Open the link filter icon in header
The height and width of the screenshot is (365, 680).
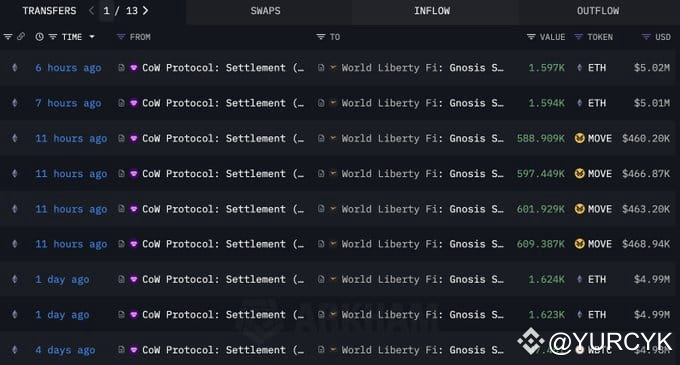(x=20, y=37)
